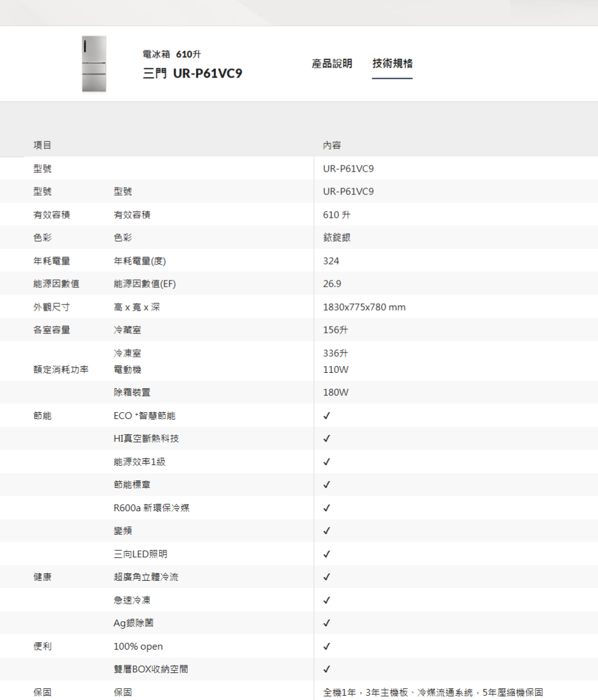Click the 外觀尺寸 category label
The image size is (598, 700).
51,307
